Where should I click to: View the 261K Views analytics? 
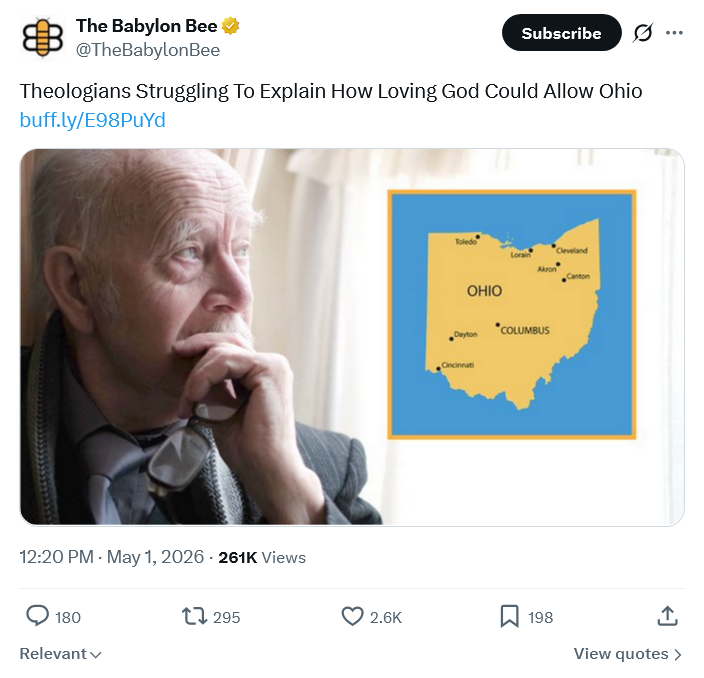click(262, 557)
